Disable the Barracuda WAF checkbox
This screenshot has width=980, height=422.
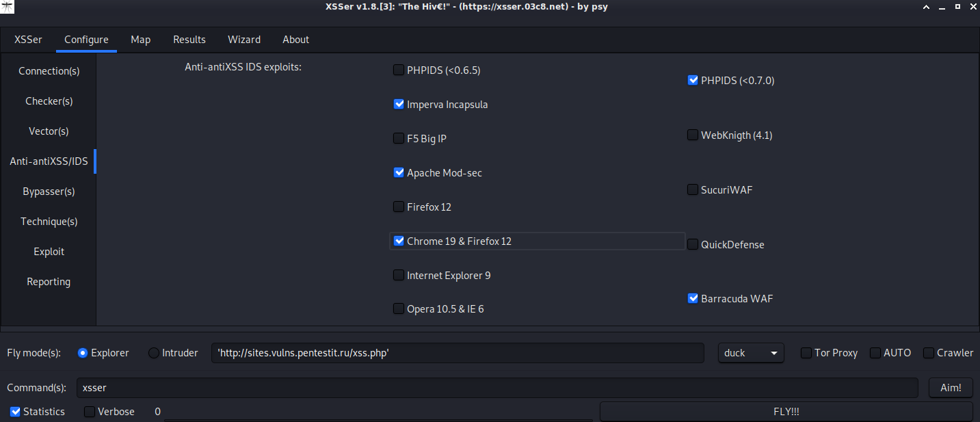click(693, 299)
